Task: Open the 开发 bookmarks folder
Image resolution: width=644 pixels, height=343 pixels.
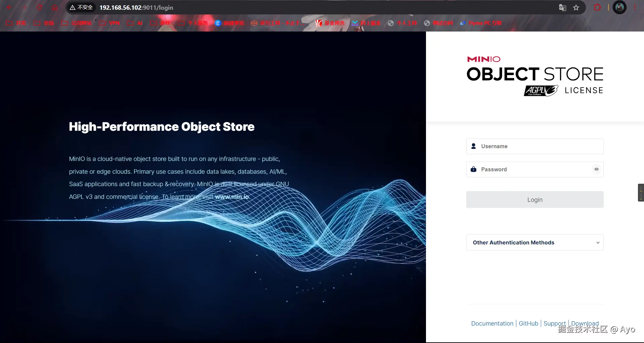Action: coord(16,23)
